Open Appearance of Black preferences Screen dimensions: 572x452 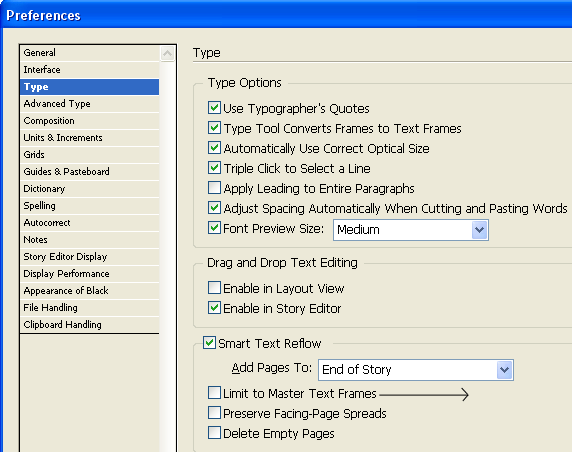(90, 291)
